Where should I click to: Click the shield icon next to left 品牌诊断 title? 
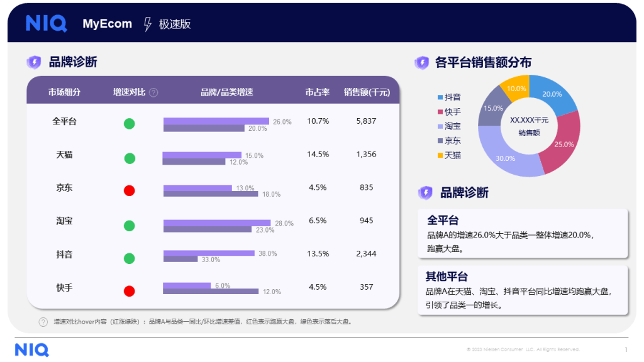(34, 62)
